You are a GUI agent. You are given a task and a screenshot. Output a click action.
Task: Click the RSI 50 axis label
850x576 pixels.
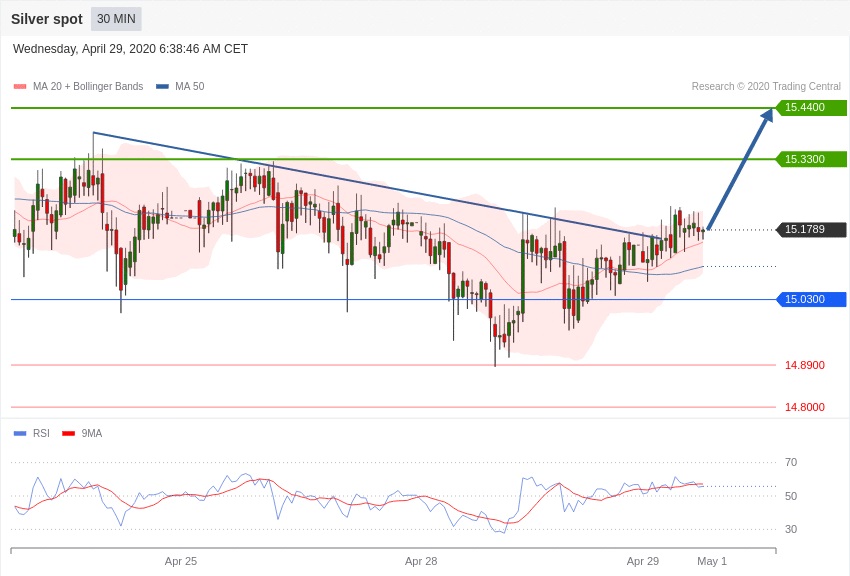(791, 496)
